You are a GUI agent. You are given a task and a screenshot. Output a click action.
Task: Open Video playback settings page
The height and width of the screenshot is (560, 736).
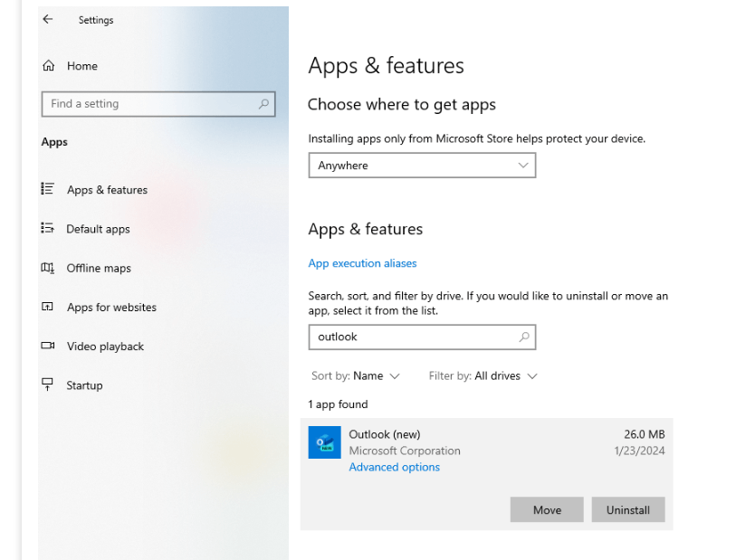coord(105,346)
